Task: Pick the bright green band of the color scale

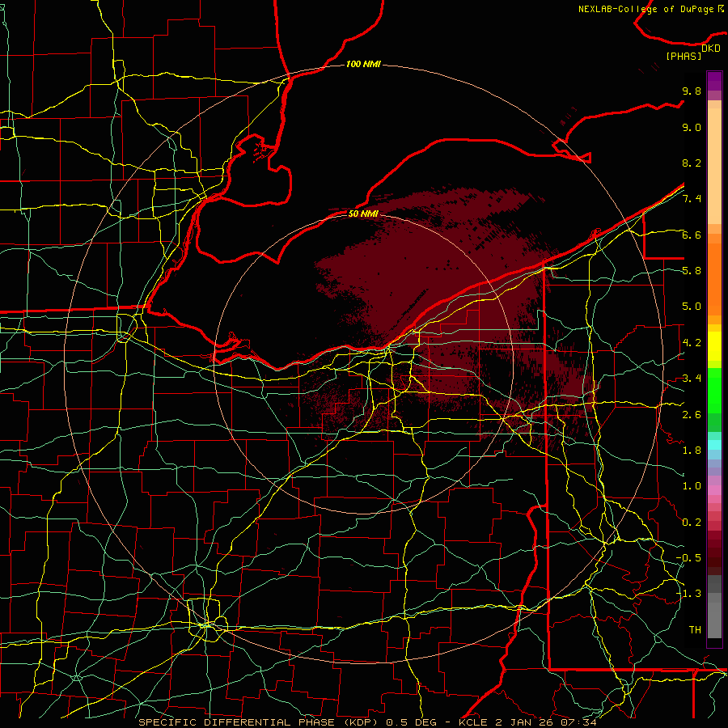Action: coord(714,390)
